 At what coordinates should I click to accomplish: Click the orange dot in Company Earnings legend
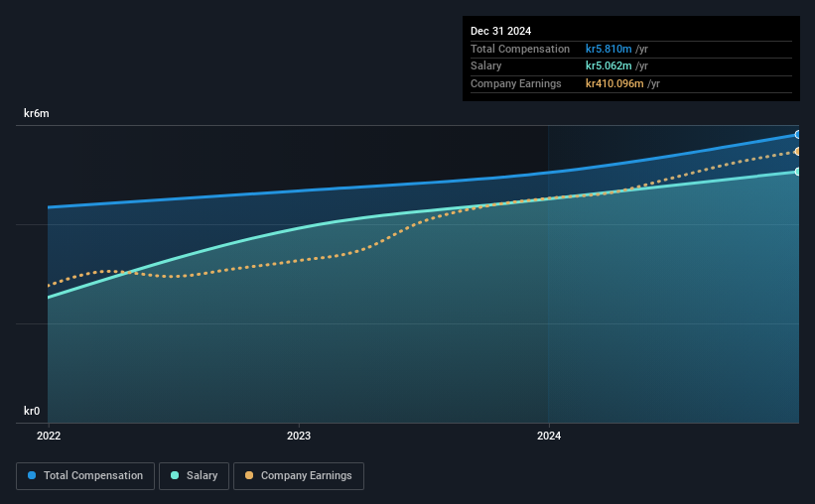click(x=249, y=475)
